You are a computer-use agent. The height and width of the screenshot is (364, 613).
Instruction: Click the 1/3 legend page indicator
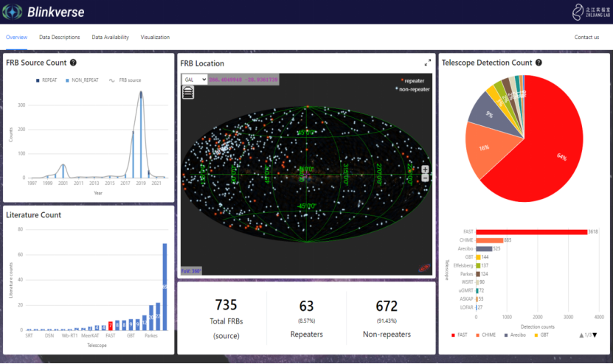pyautogui.click(x=588, y=335)
